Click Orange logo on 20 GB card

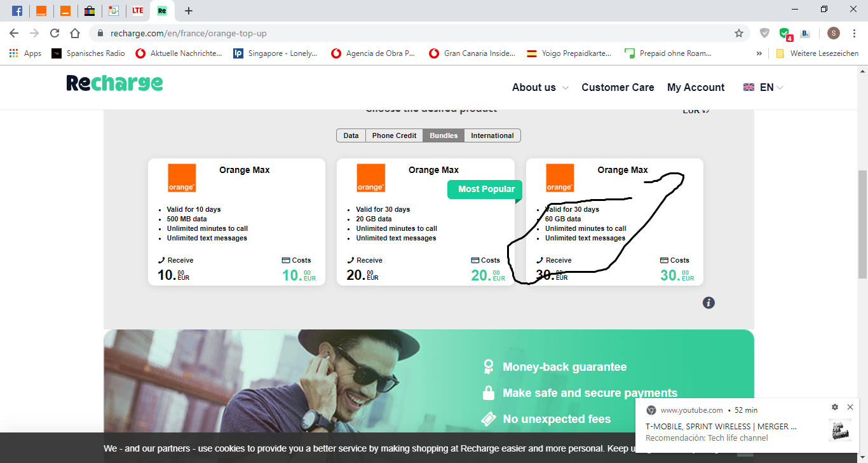coord(371,178)
